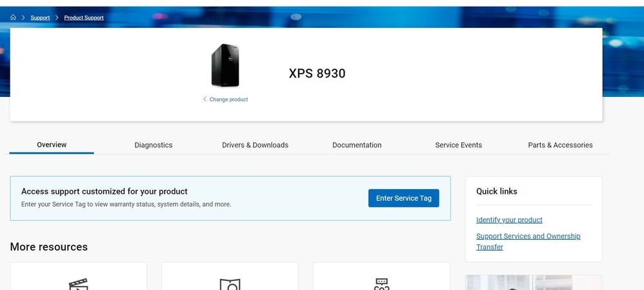The image size is (644, 290).
Task: Click the back chevron beside Change product
Action: pos(205,99)
